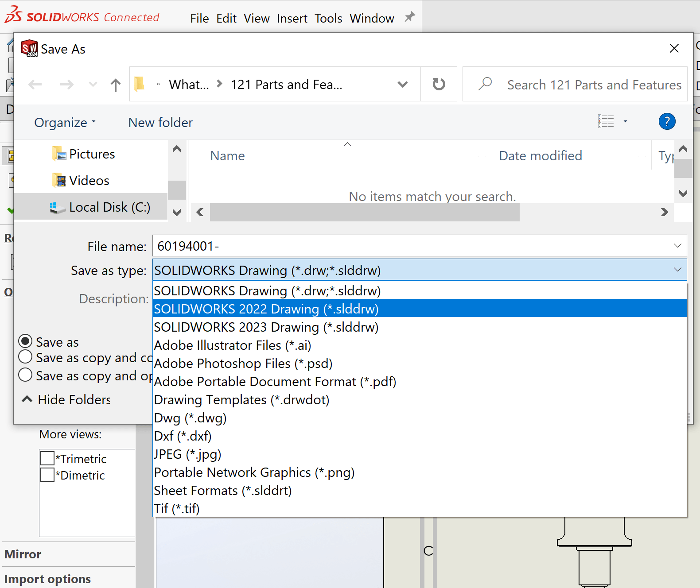Select the Save as radio button
The width and height of the screenshot is (700, 588).
tap(25, 341)
